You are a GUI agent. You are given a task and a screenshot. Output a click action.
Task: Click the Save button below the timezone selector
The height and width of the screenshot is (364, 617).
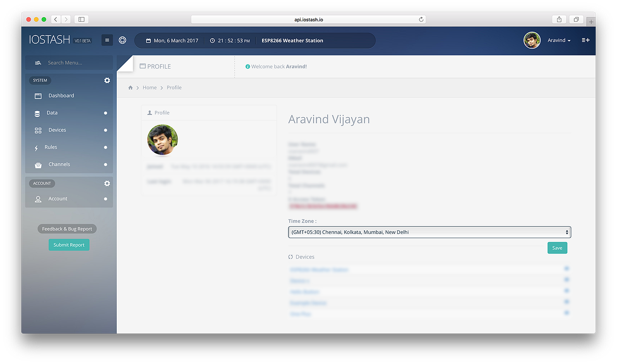click(557, 248)
